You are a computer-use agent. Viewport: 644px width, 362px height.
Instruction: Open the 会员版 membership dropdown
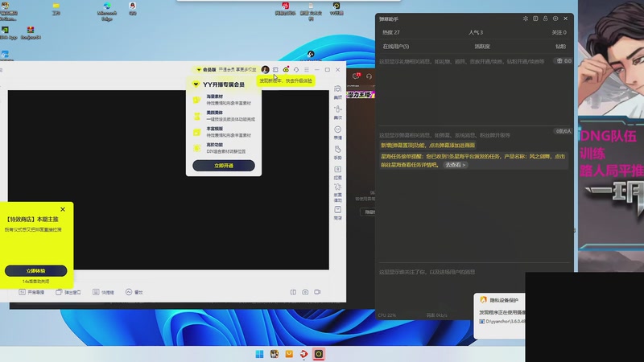207,70
